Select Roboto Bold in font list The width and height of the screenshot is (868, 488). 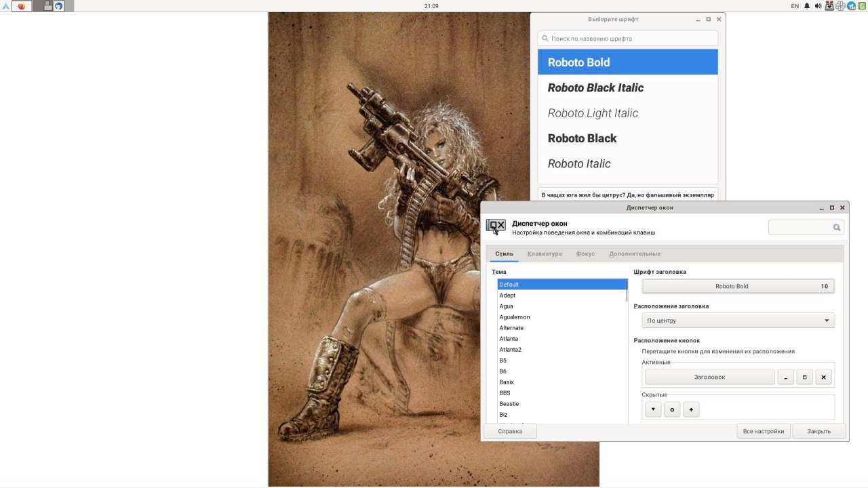[x=628, y=62]
